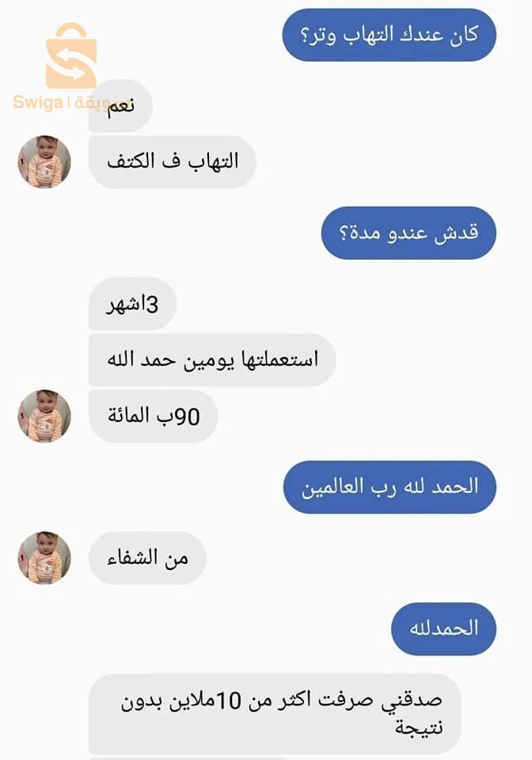
Task: Open avatar beside 90ب المائة message
Action: tap(44, 416)
